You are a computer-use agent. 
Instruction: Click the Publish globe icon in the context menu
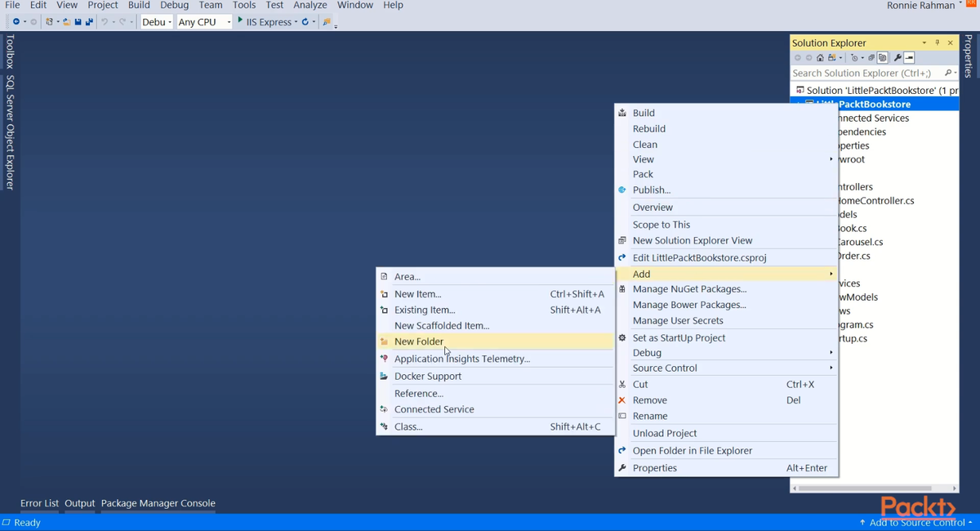point(622,190)
